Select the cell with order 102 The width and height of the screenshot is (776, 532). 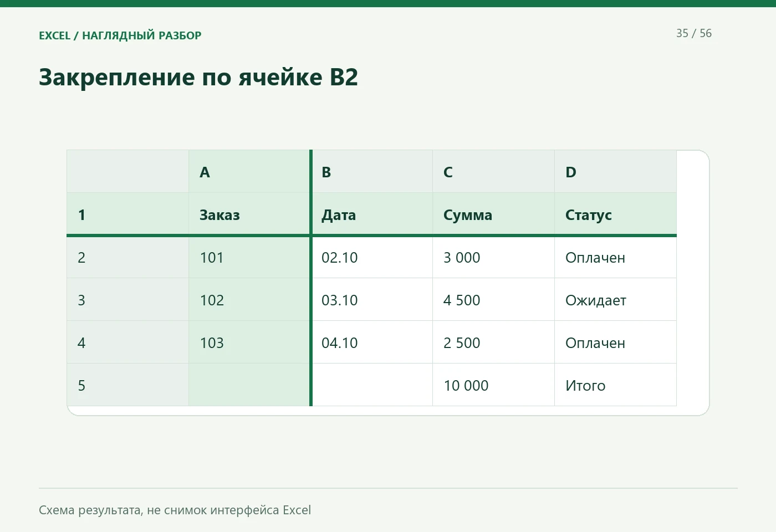pyautogui.click(x=249, y=300)
